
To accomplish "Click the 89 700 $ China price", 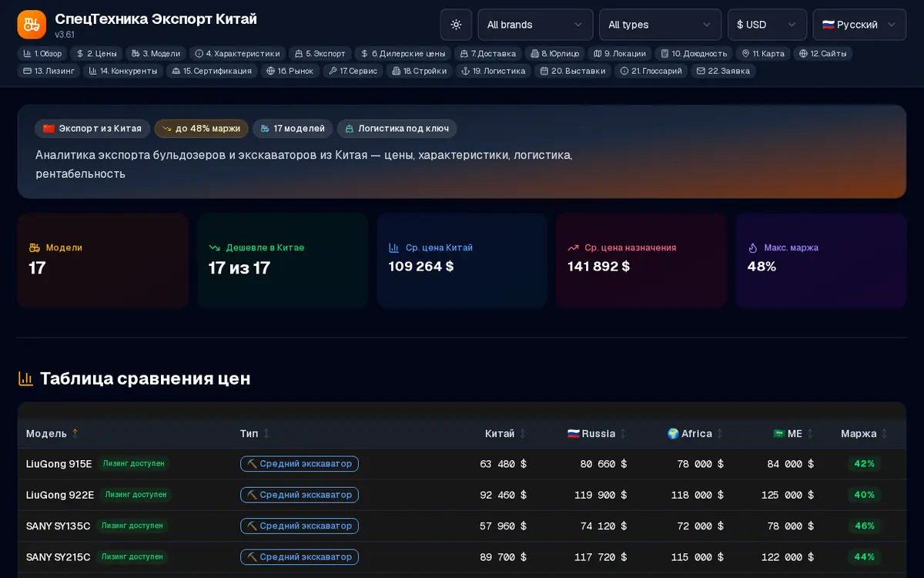I will point(504,556).
